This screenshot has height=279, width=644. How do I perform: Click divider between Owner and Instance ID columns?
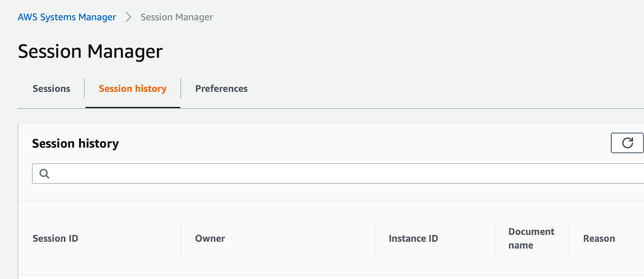point(375,238)
